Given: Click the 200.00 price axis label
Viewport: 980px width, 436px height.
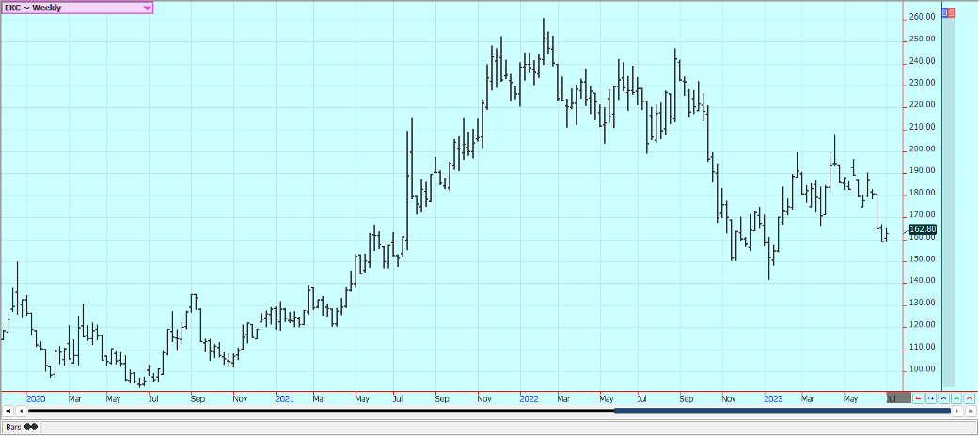Looking at the screenshot, I should [x=923, y=148].
